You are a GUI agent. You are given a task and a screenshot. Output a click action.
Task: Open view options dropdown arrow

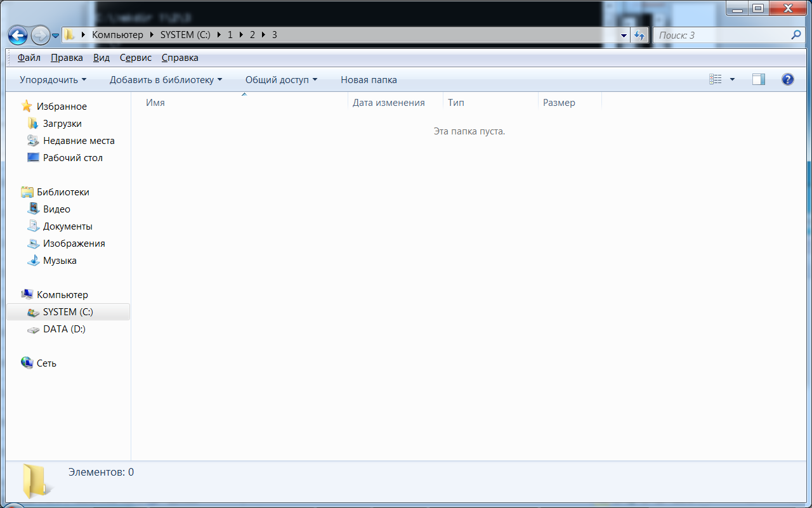(x=732, y=79)
